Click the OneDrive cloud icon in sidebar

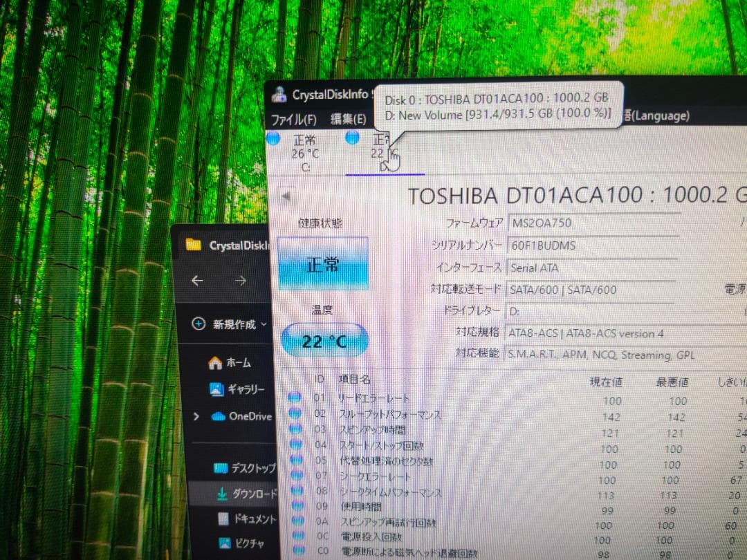point(218,417)
